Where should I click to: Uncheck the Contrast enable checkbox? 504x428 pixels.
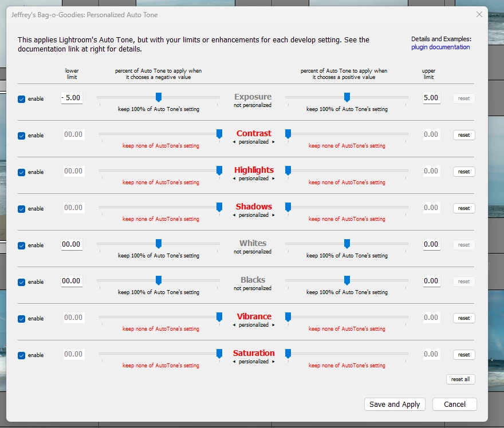(x=22, y=136)
